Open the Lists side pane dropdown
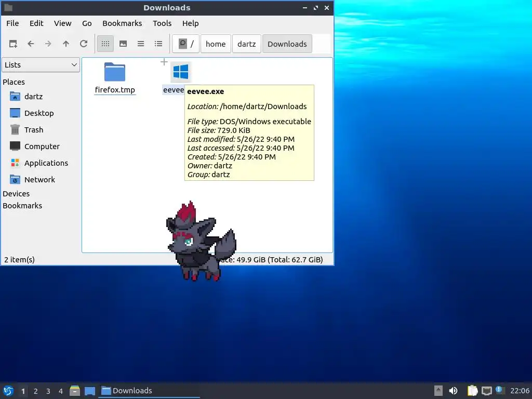This screenshot has width=532, height=399. pyautogui.click(x=41, y=65)
